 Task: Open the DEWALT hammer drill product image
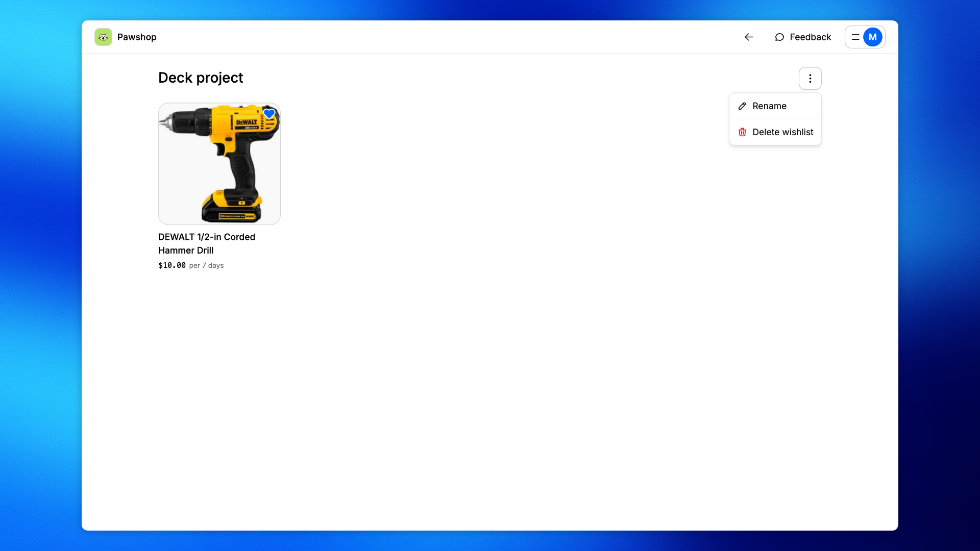click(219, 164)
